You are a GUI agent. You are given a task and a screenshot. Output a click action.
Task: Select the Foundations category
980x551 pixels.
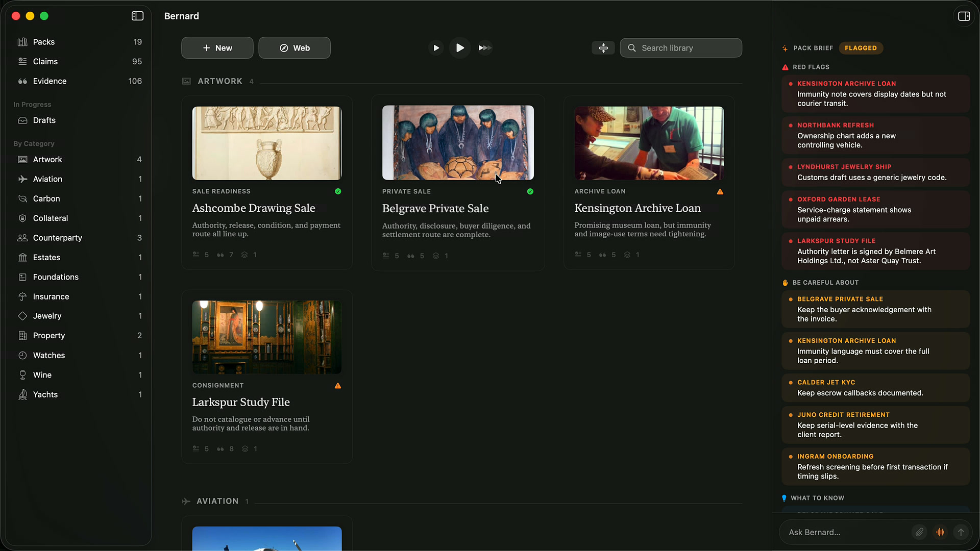pyautogui.click(x=79, y=277)
